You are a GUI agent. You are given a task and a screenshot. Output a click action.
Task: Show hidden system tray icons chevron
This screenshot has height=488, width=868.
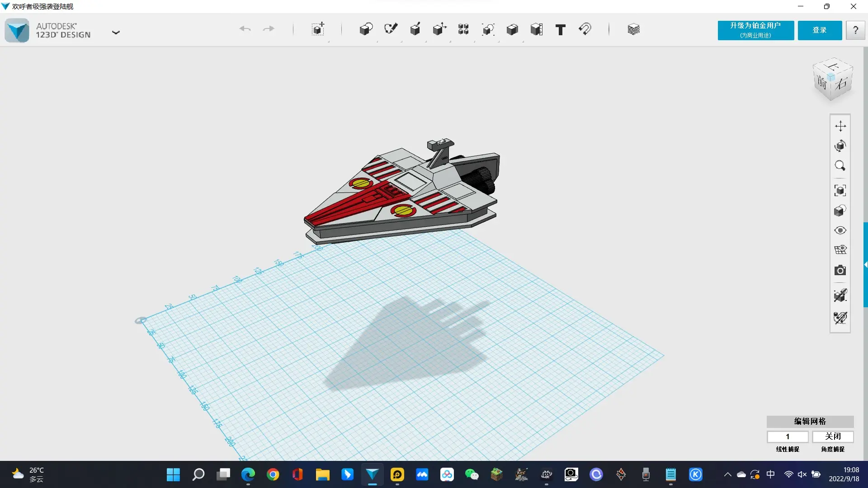tap(727, 474)
